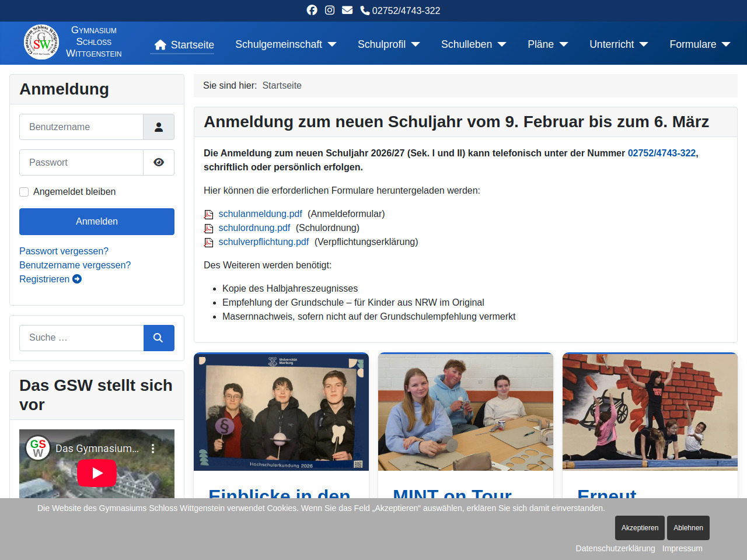The height and width of the screenshot is (560, 747).
Task: Click the Gymnasium Schloss Wittgenstein logo
Action: click(x=41, y=42)
